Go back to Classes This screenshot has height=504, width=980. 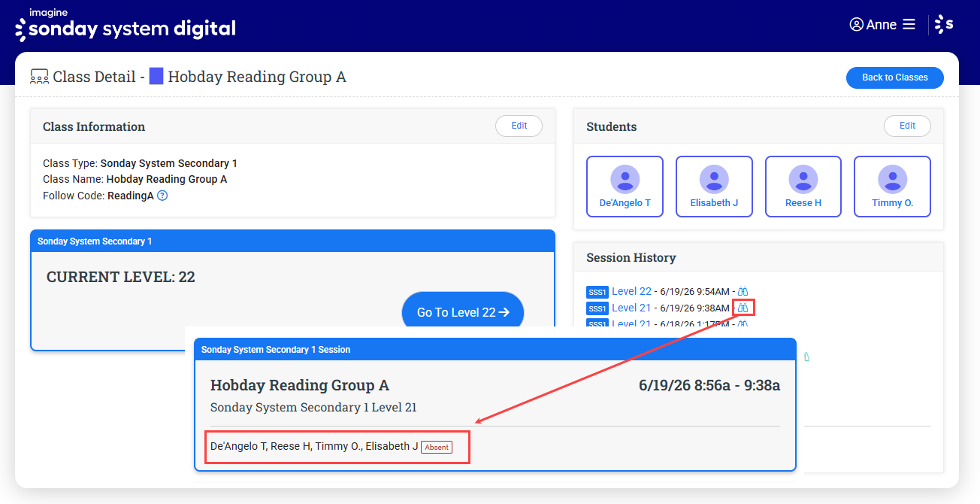pyautogui.click(x=894, y=77)
